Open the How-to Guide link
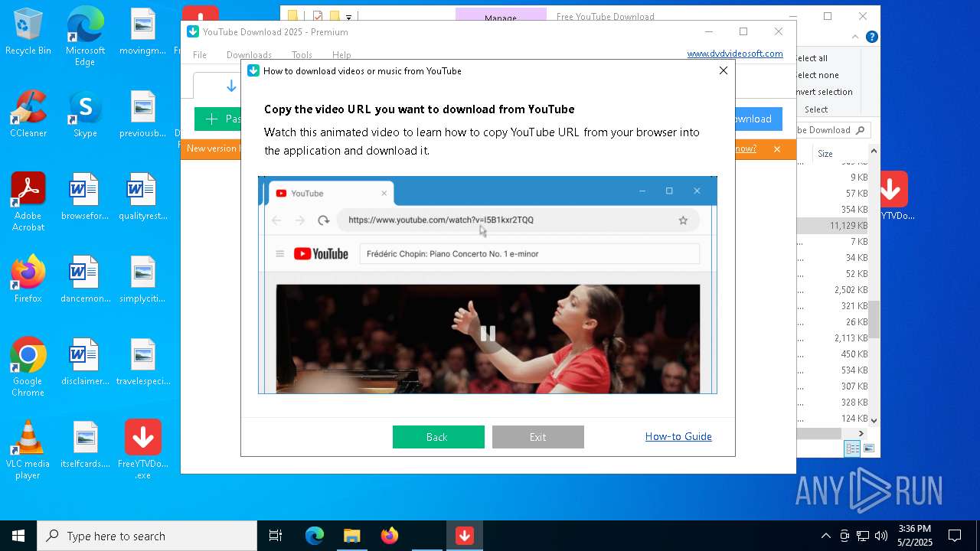 point(678,436)
